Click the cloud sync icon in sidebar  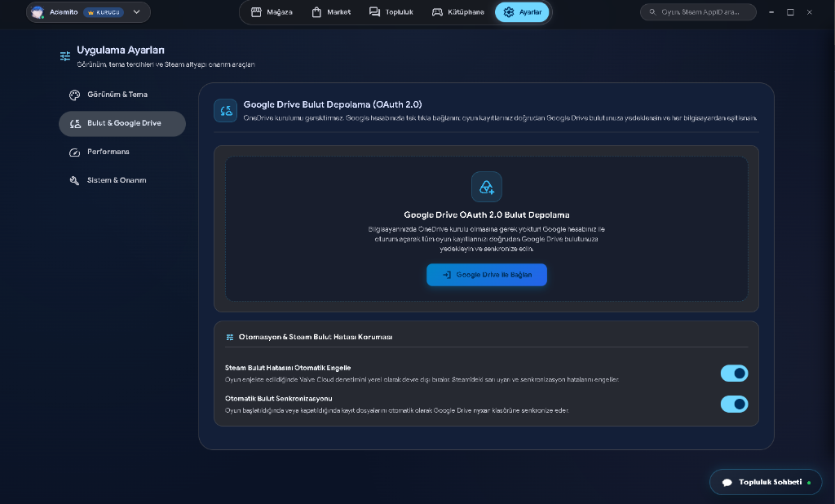click(x=75, y=124)
